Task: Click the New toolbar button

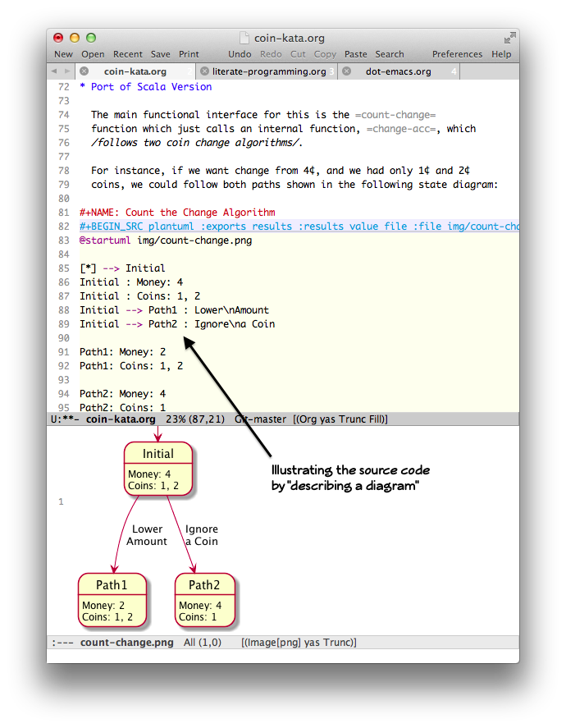Action: (x=63, y=54)
